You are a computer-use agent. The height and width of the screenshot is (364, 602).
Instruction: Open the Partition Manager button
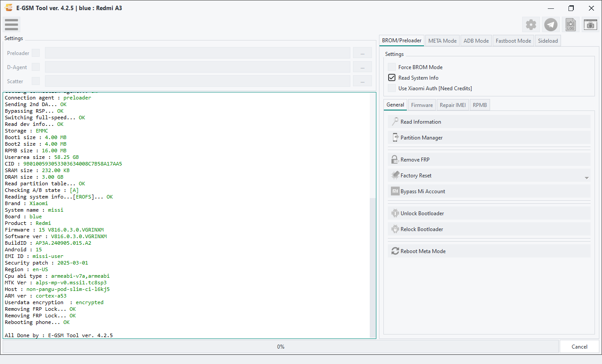click(489, 138)
